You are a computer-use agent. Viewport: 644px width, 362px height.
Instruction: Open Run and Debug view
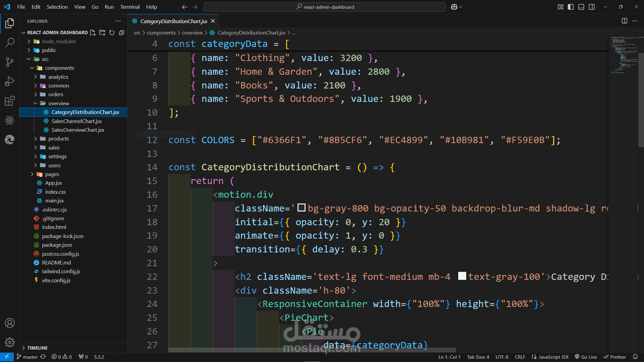[x=10, y=81]
